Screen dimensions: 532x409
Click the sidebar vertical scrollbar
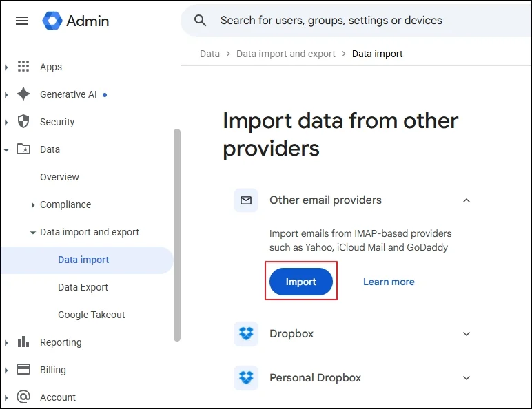click(x=177, y=235)
